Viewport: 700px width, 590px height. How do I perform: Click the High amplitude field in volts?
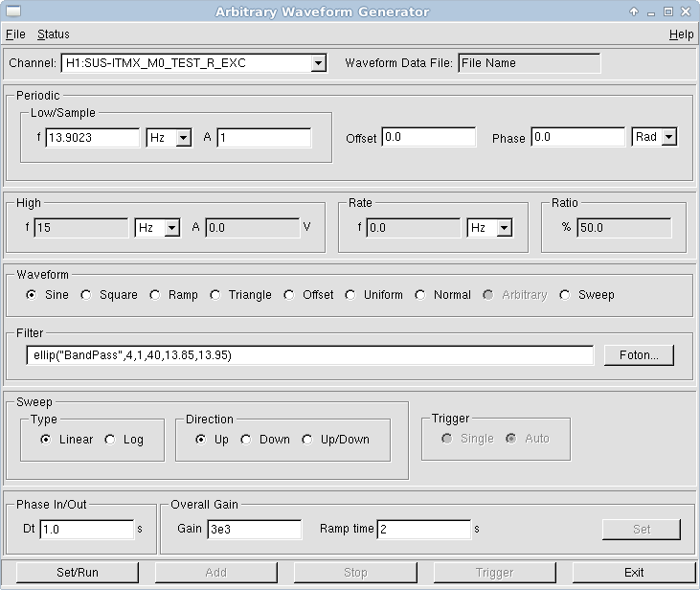[x=253, y=228]
